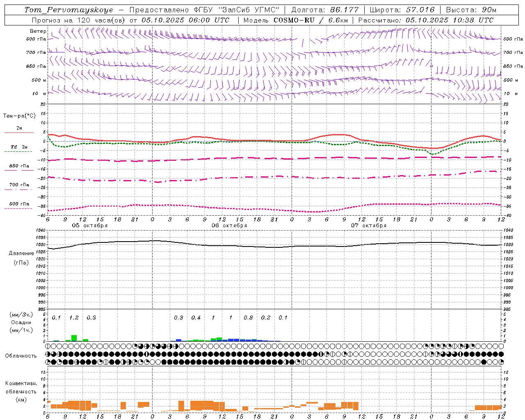Click the Осадки panel label
This screenshot has width=525, height=420.
tap(21, 322)
